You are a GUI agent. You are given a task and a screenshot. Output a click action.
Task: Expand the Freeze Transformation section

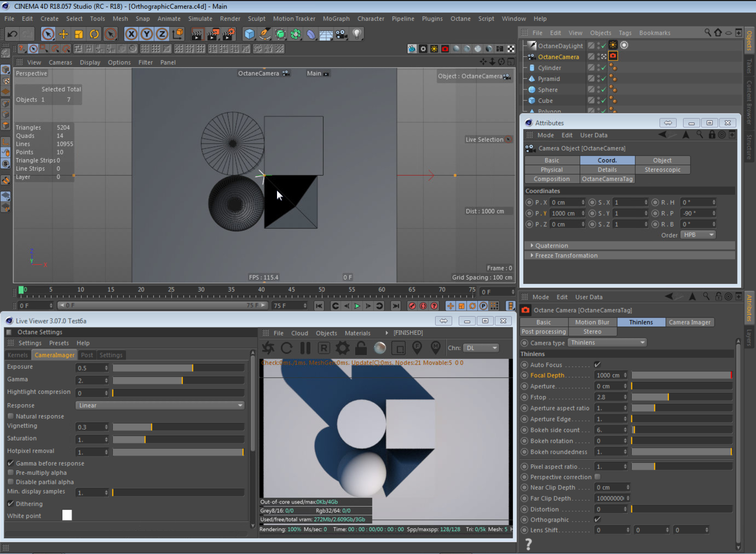pyautogui.click(x=566, y=255)
